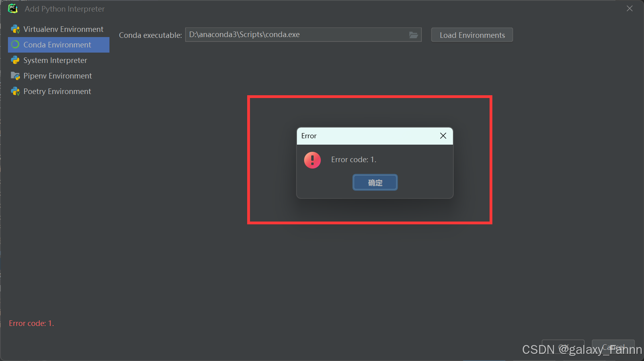Dismiss the Error dialog with its X button
This screenshot has width=644, height=361.
point(443,135)
